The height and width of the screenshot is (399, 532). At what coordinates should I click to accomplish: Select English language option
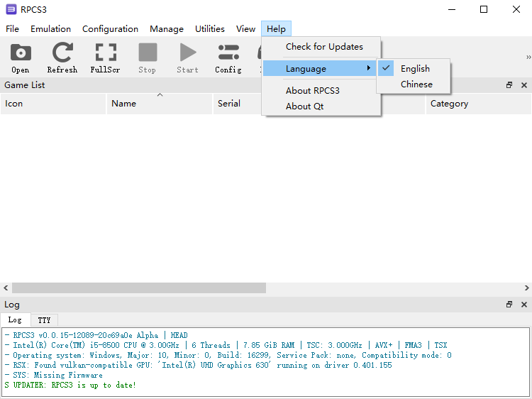pyautogui.click(x=415, y=69)
